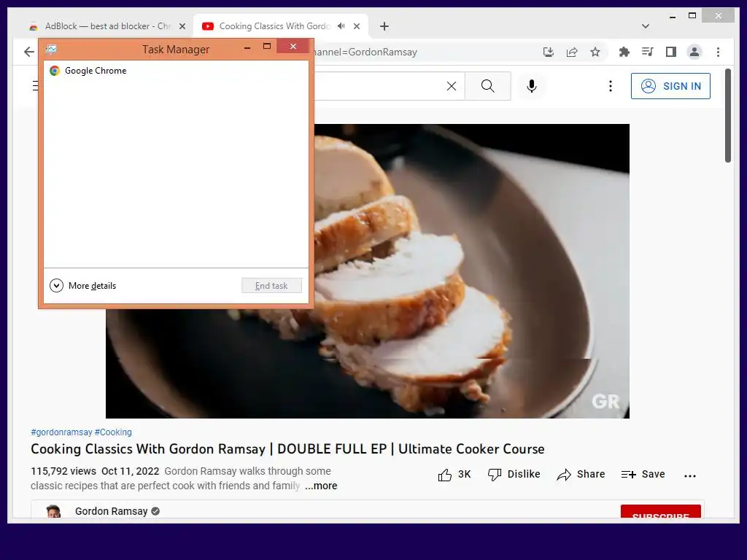Open Chrome three-dot menu

(718, 52)
